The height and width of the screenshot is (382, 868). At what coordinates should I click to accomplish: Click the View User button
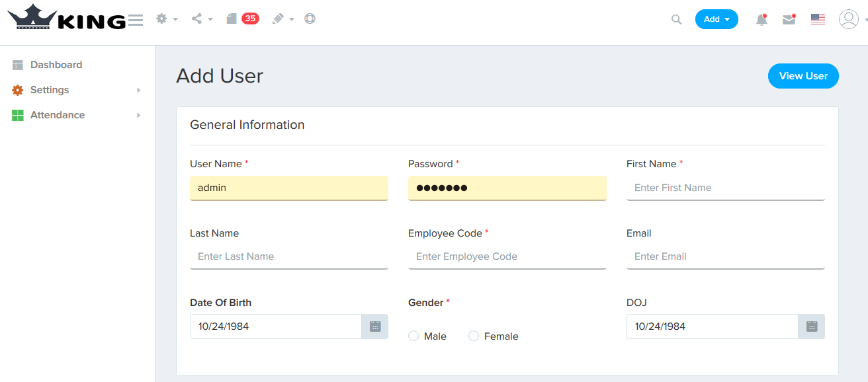pyautogui.click(x=803, y=76)
